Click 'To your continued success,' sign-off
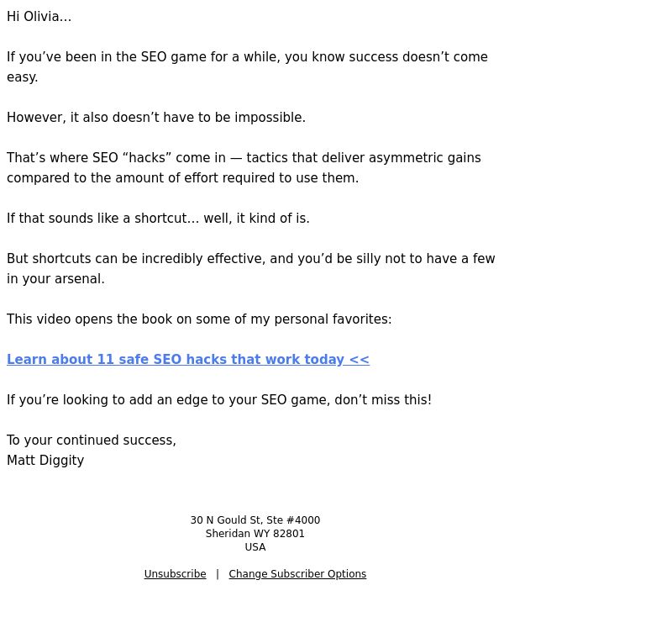The height and width of the screenshot is (617, 672). point(92,440)
